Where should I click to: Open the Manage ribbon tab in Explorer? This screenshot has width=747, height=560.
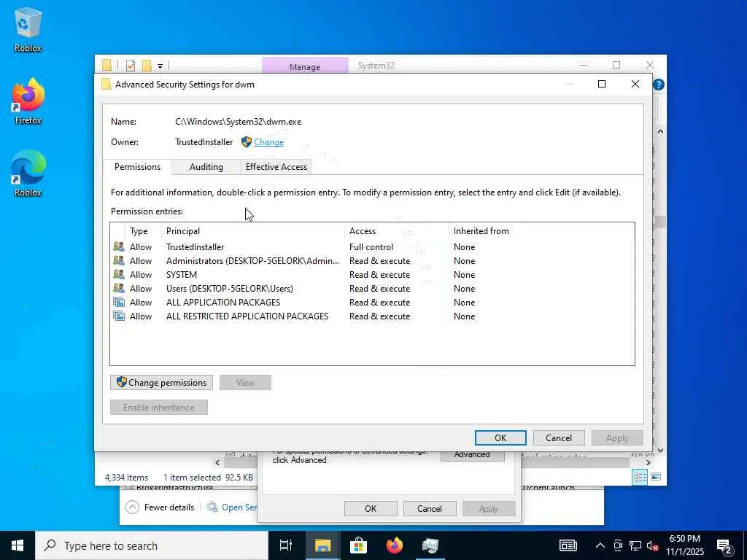(x=305, y=66)
